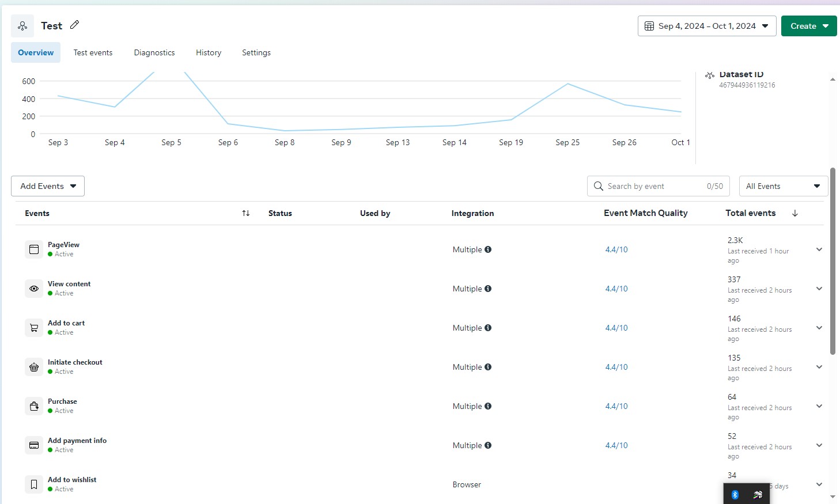Click the green Create button
Viewport: 840px width, 504px height.
[808, 26]
